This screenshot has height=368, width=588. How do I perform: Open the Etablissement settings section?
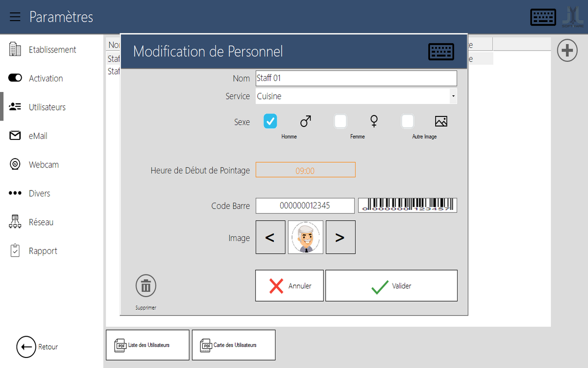(x=51, y=49)
